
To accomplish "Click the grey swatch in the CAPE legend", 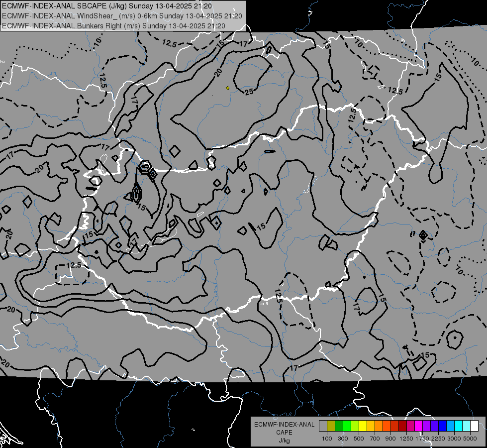I will 323,426.
